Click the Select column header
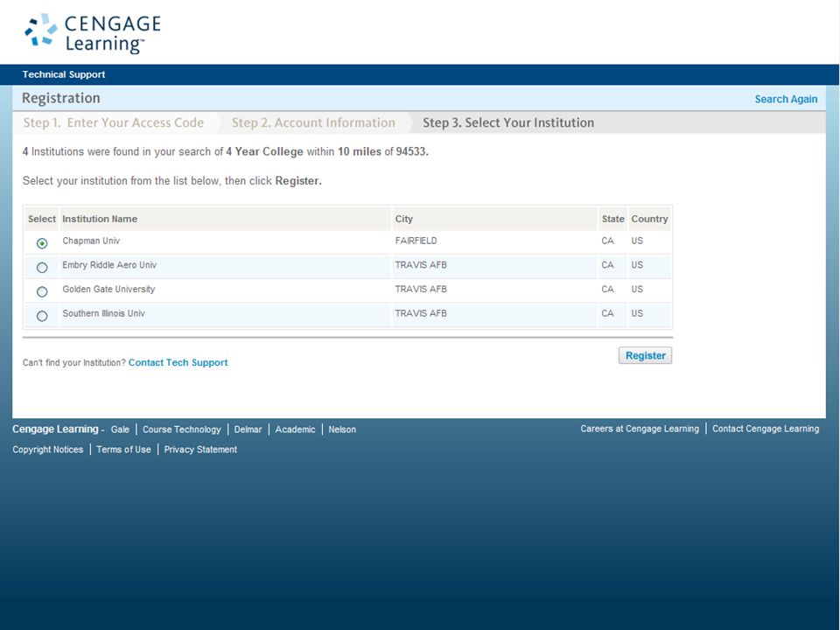The height and width of the screenshot is (630, 840). point(42,219)
